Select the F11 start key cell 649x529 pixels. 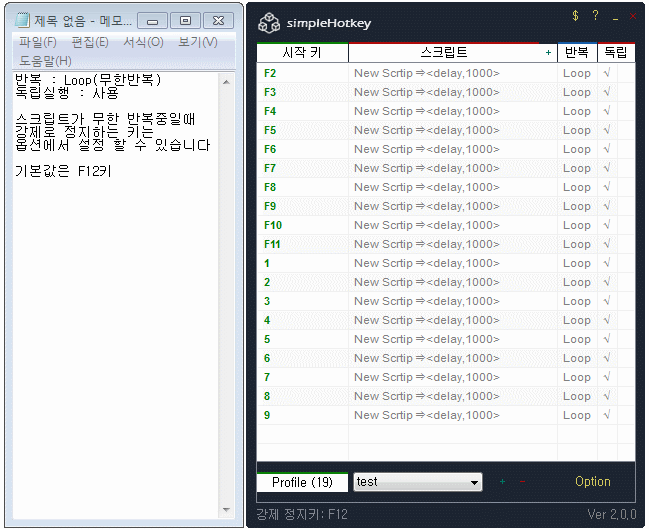pos(303,244)
